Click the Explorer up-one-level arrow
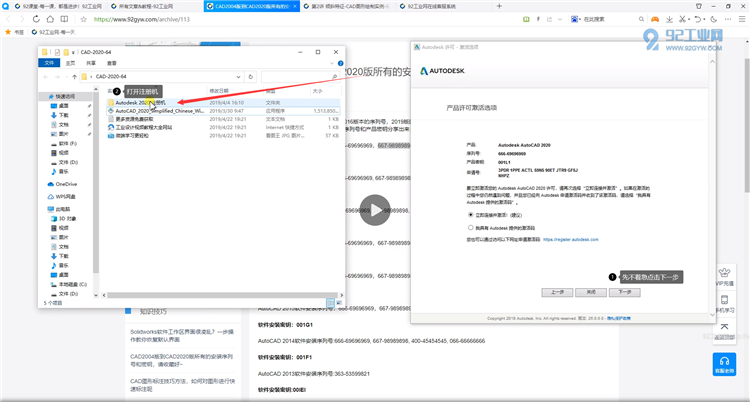750x402 pixels. coord(74,77)
